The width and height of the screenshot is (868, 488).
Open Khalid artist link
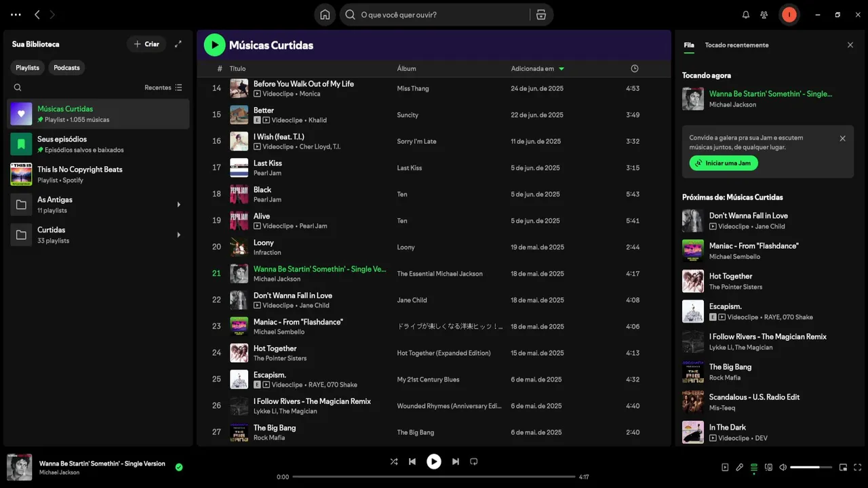[x=317, y=120]
